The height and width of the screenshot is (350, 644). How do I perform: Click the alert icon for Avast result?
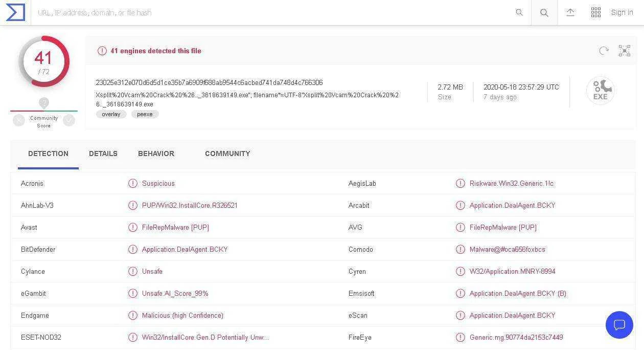133,227
